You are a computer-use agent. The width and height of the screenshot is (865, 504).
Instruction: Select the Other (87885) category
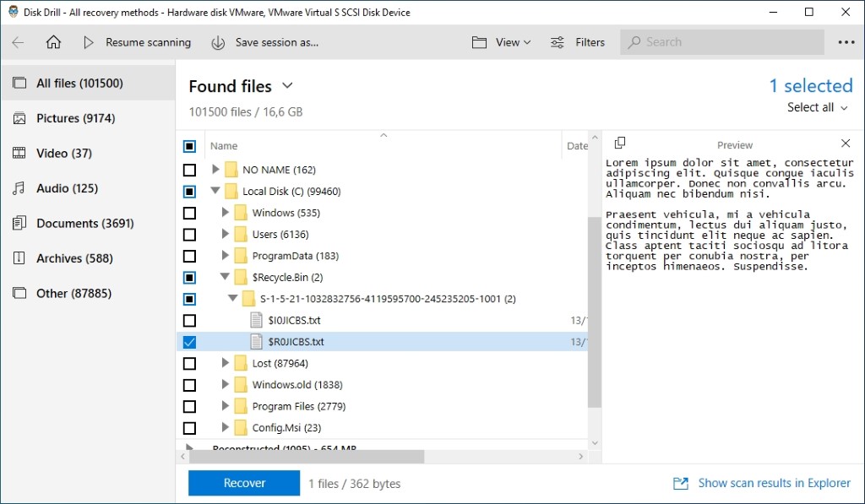click(88, 293)
